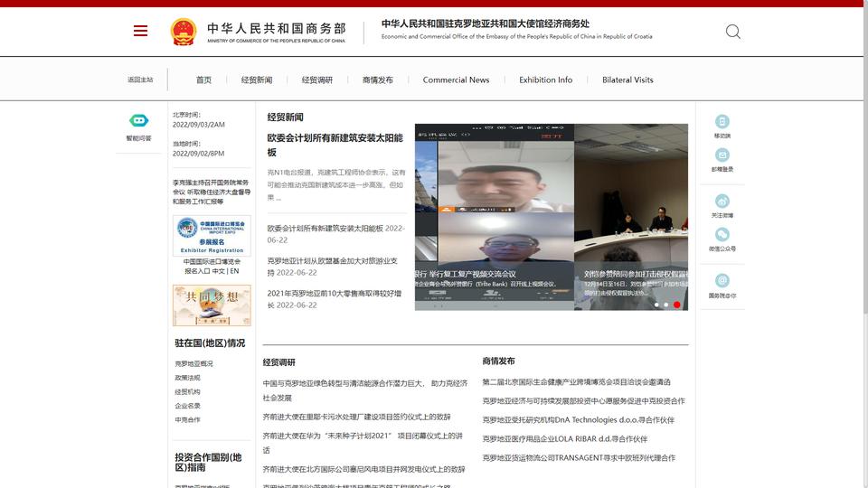Open the DnA Technologies d.o.o. partner request
The image size is (868, 488).
coord(579,420)
